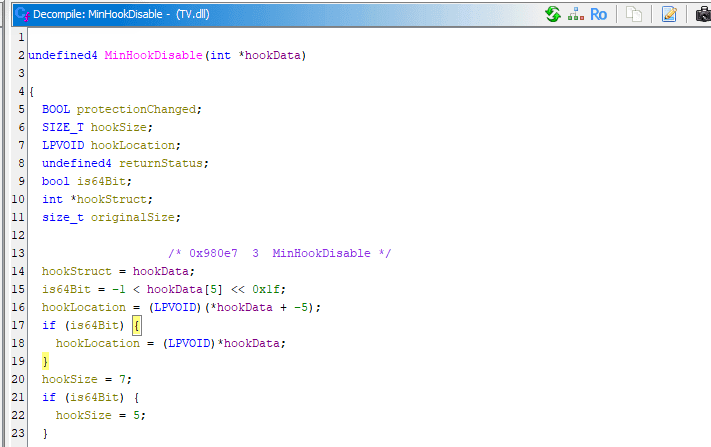Click the protectionChanged variable declaration
Image resolution: width=711 pixels, height=447 pixels.
[x=136, y=109]
